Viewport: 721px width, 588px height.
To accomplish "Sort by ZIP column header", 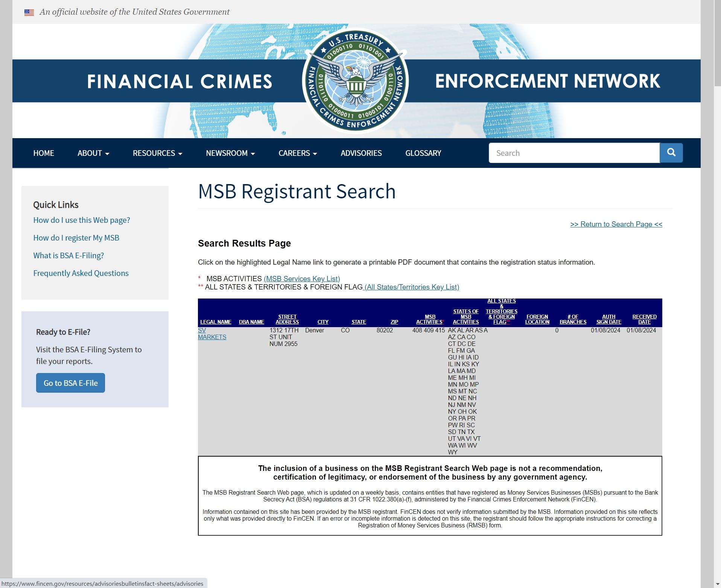I will click(394, 322).
